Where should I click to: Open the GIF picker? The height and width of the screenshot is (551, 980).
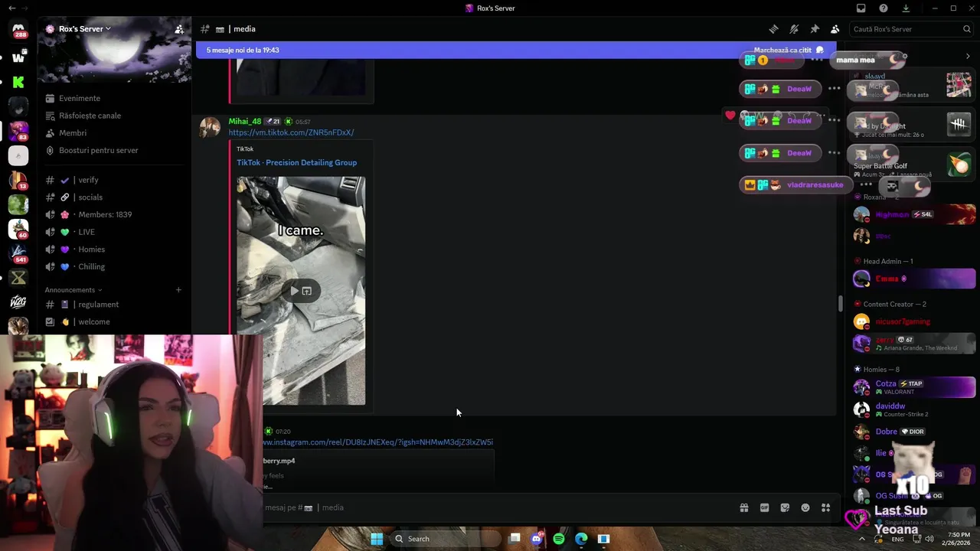(x=764, y=507)
